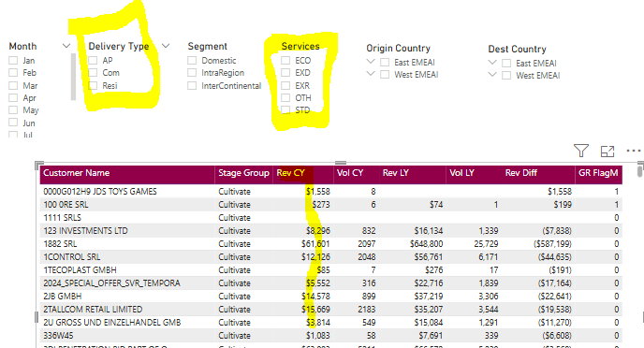Select the Mar month checkbox
The width and height of the screenshot is (644, 348).
[x=13, y=85]
